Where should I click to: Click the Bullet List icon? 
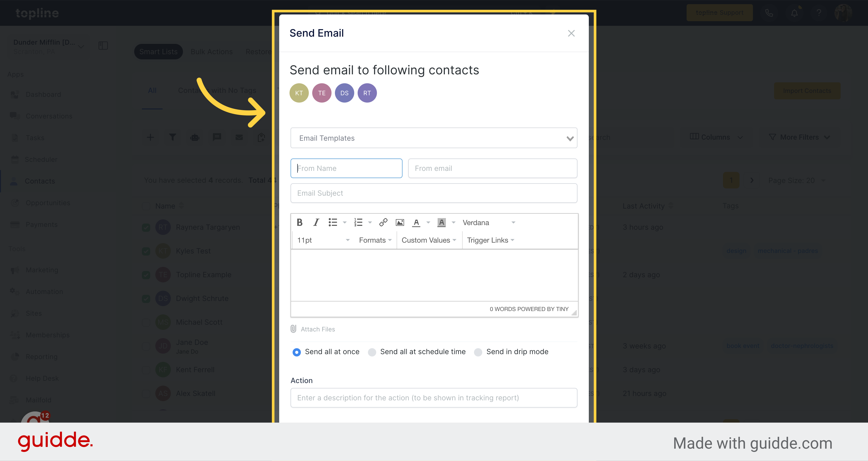333,222
